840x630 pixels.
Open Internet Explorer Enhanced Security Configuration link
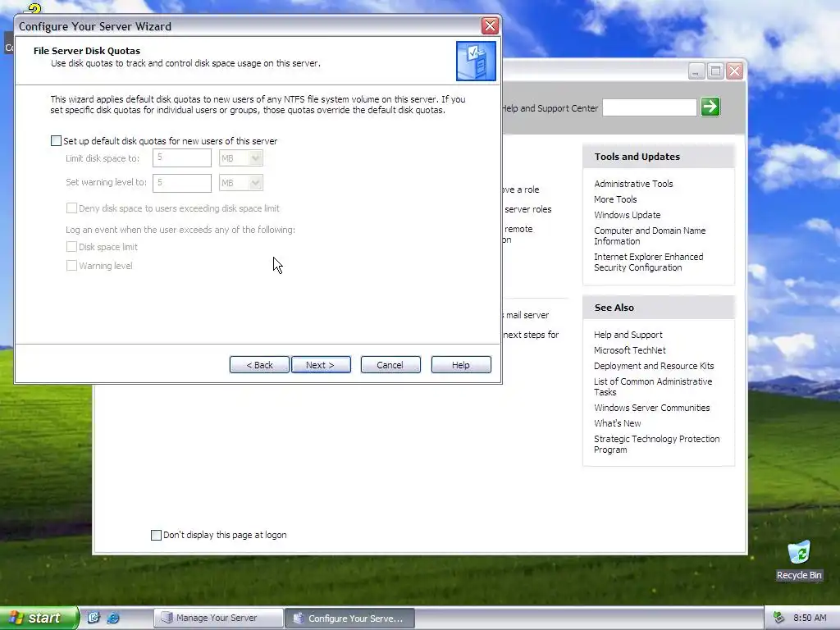648,262
